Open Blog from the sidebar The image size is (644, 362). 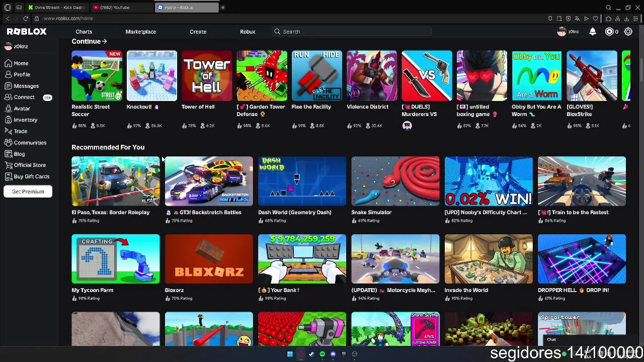[15, 154]
